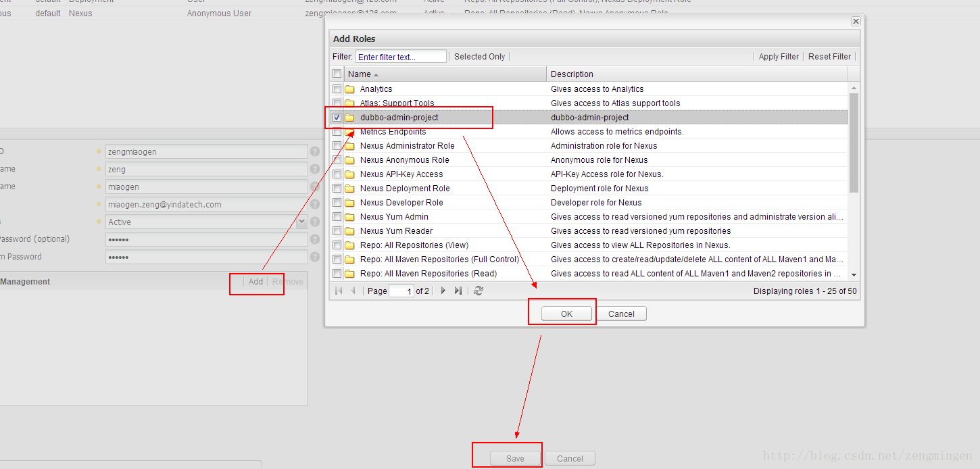Click first name field containing zeng
This screenshot has height=469, width=980.
206,170
